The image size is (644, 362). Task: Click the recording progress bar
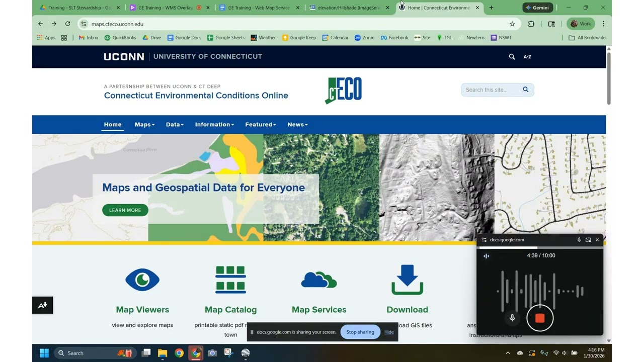[x=540, y=247]
